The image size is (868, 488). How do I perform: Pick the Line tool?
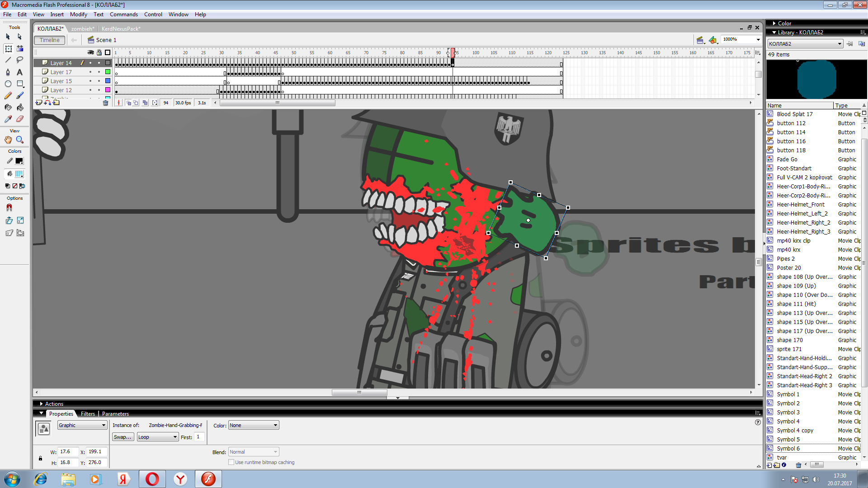click(x=8, y=60)
